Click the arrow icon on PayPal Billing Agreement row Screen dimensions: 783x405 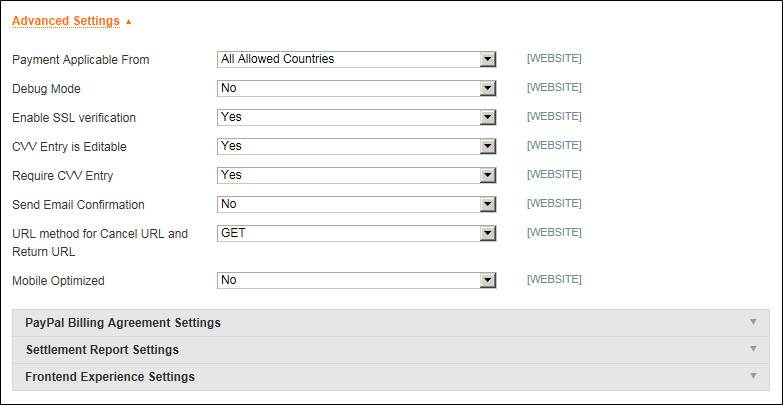(754, 322)
